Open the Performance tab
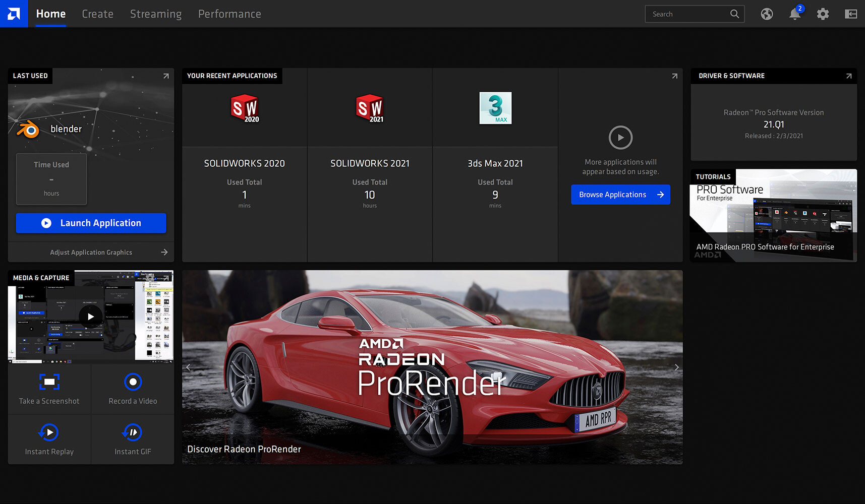 (229, 14)
